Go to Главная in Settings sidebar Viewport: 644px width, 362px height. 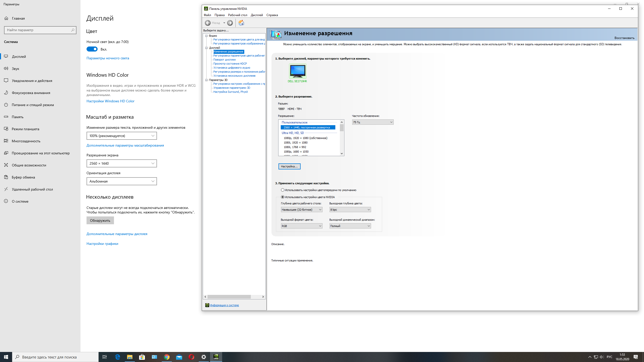tap(40, 18)
